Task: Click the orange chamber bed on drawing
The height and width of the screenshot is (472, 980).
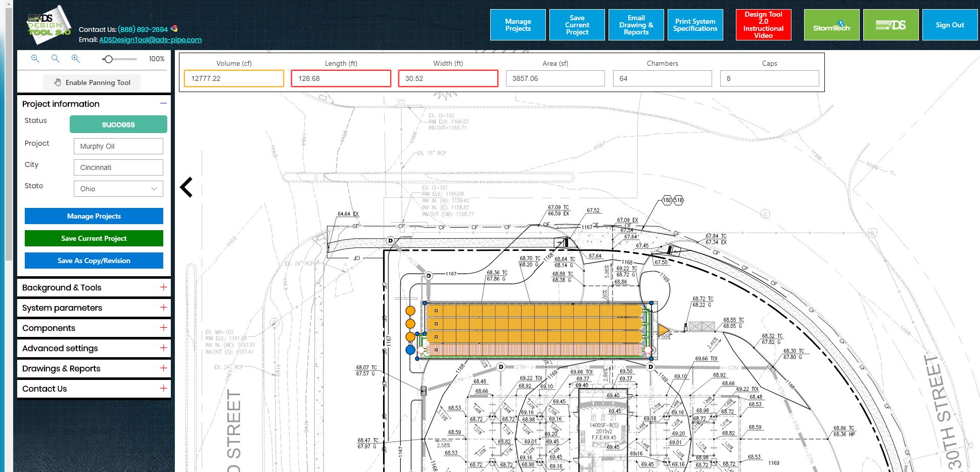Action: (534, 324)
